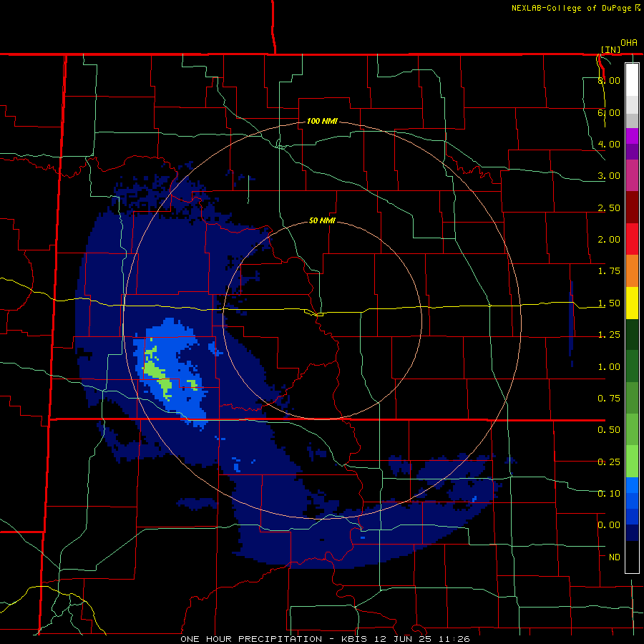Click the 0.10 legend value
Image resolution: width=644 pixels, height=644 pixels.
click(609, 494)
